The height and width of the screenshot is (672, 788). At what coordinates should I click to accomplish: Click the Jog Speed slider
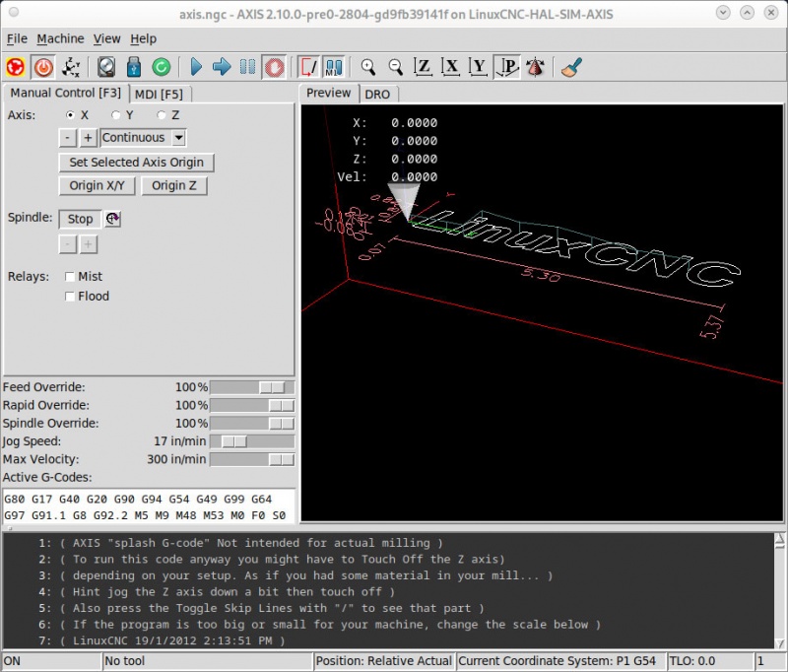[252, 441]
